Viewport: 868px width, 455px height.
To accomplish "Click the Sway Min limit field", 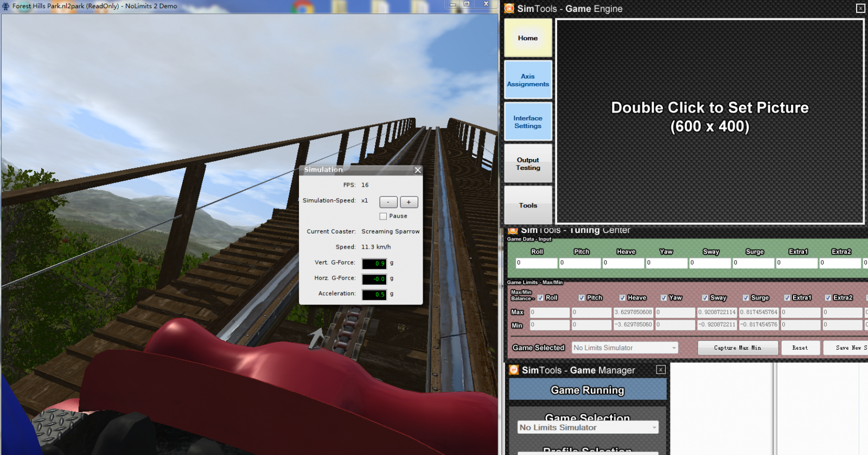I will (x=717, y=325).
